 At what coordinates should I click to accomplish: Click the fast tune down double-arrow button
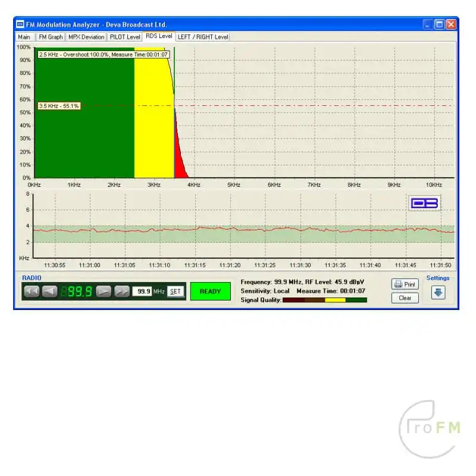pyautogui.click(x=32, y=292)
